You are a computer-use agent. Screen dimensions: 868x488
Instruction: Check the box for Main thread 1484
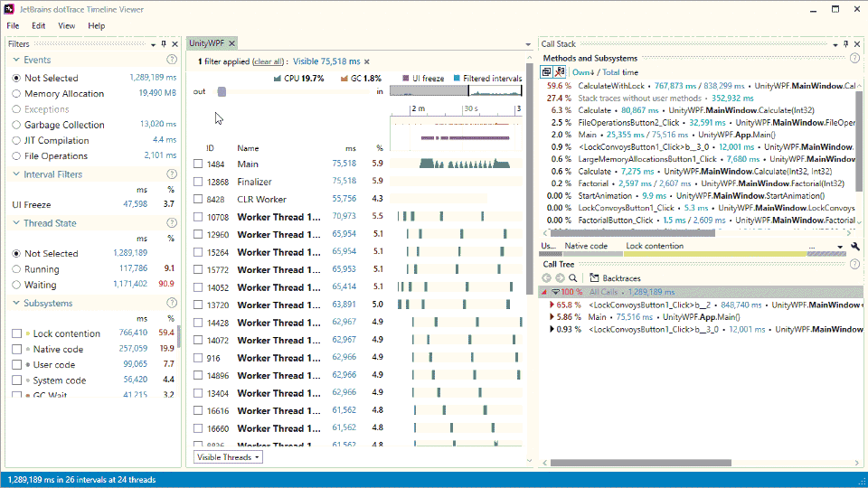coord(198,164)
